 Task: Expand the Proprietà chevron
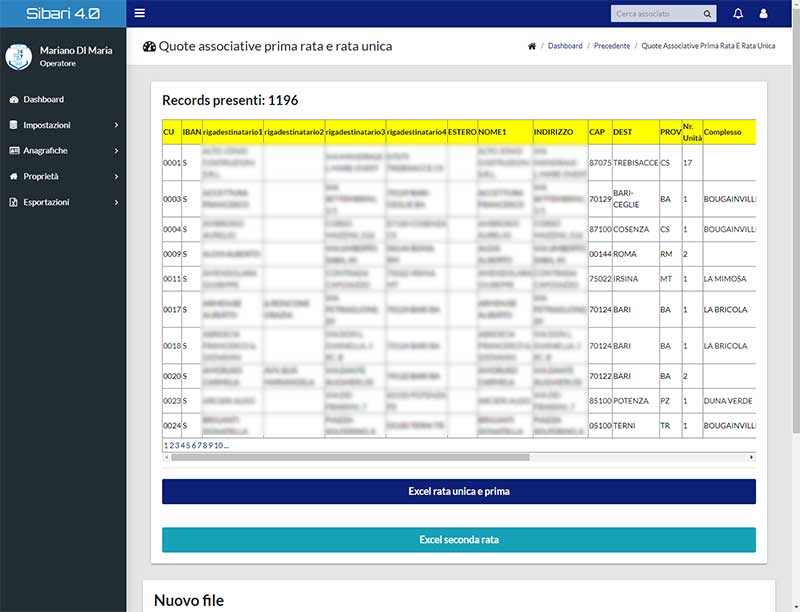[x=116, y=176]
